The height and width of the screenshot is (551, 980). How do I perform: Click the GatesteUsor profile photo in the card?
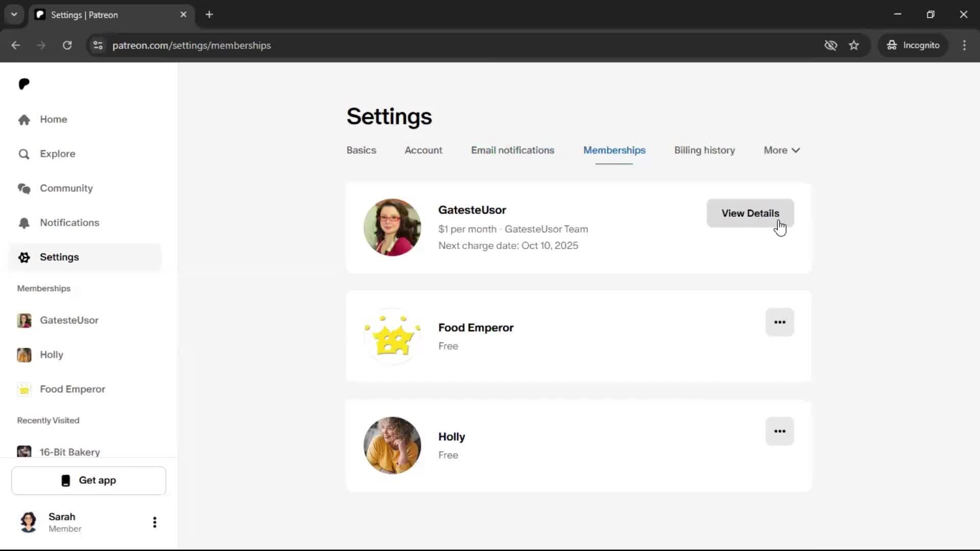coord(392,228)
